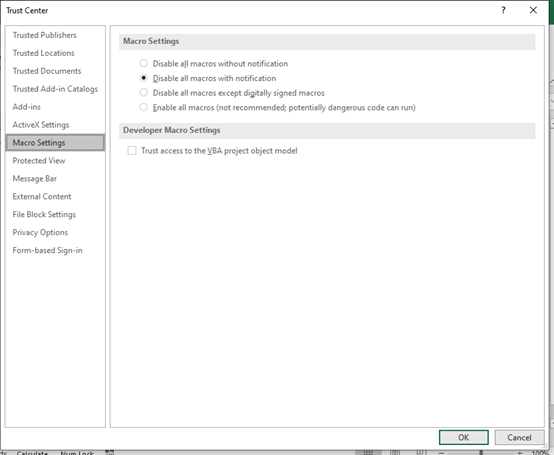Screen dimensions: 554x455
Task: Go to Form-based Sign-in
Action: coord(47,250)
